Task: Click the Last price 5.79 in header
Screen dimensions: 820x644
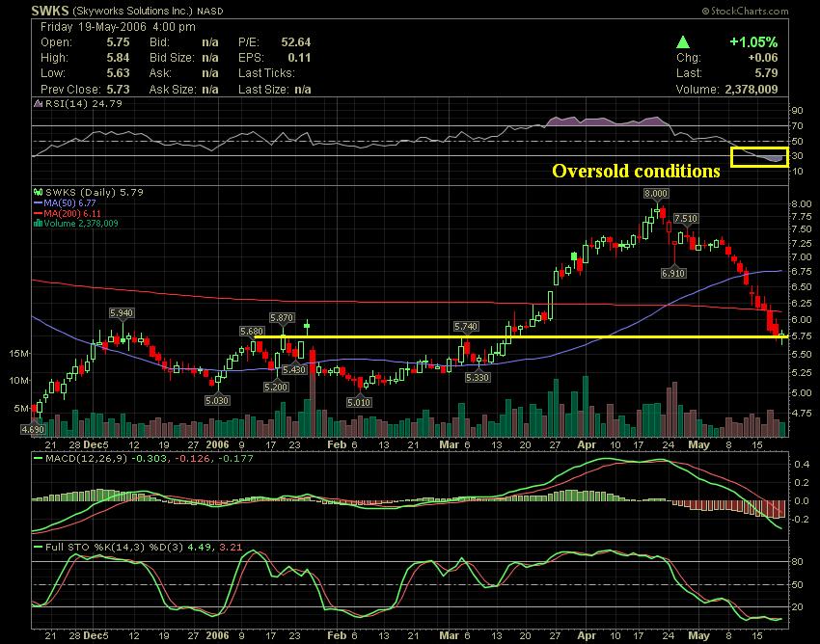Action: [766, 73]
